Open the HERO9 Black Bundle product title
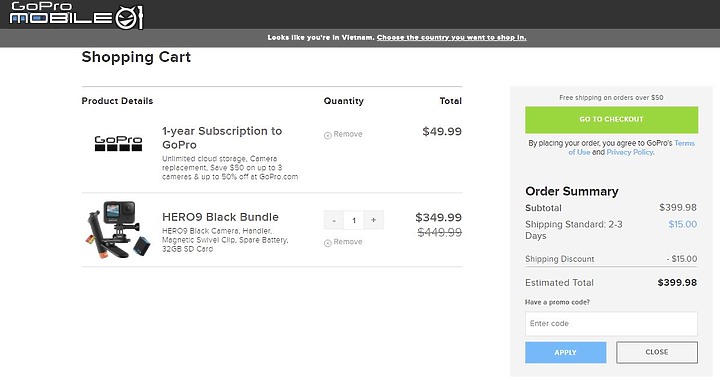This screenshot has height=382, width=720. pyautogui.click(x=220, y=217)
